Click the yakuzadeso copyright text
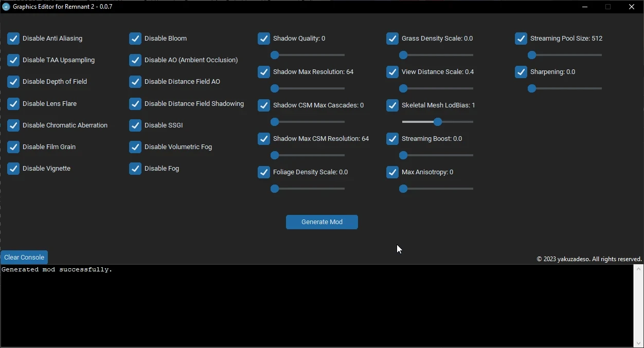This screenshot has height=348, width=644. tap(589, 259)
